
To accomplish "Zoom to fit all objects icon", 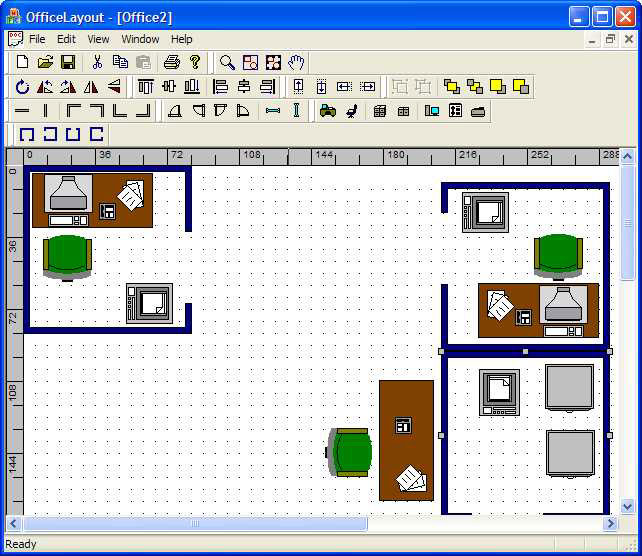I will click(x=274, y=62).
